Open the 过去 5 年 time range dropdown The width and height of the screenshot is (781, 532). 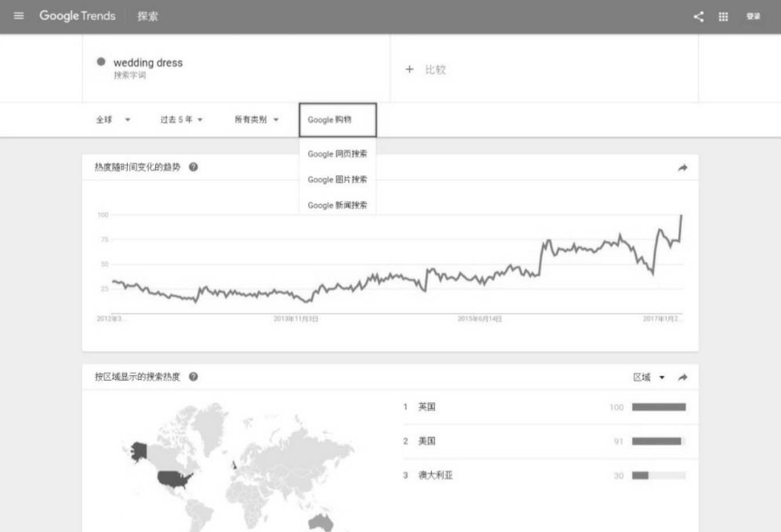pyautogui.click(x=181, y=120)
